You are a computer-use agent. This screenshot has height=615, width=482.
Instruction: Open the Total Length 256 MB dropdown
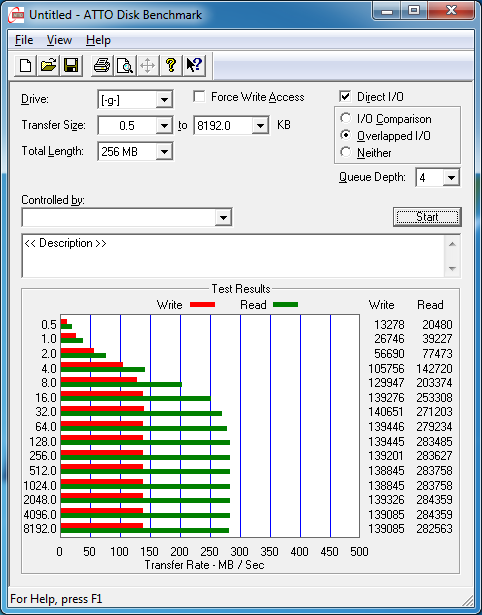coord(164,151)
